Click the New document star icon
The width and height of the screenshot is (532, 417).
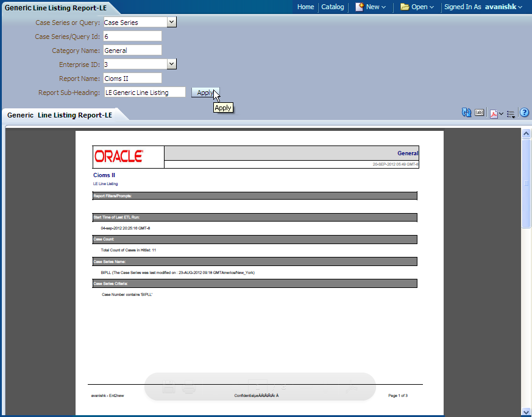coord(360,7)
